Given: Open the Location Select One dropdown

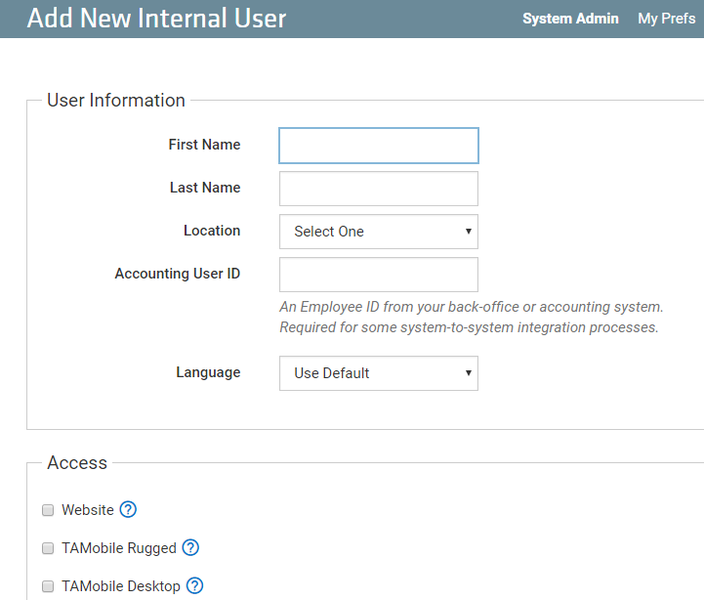Looking at the screenshot, I should tap(378, 231).
